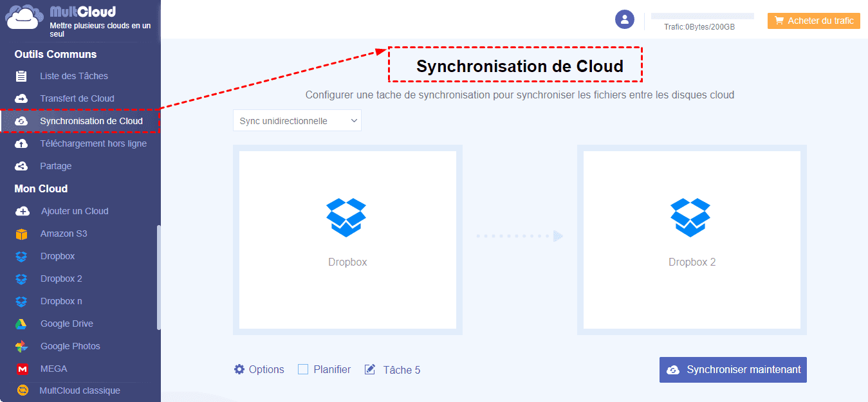Click the Téléchargement hors ligne upload icon
Screen dimensions: 868x402
[21, 143]
